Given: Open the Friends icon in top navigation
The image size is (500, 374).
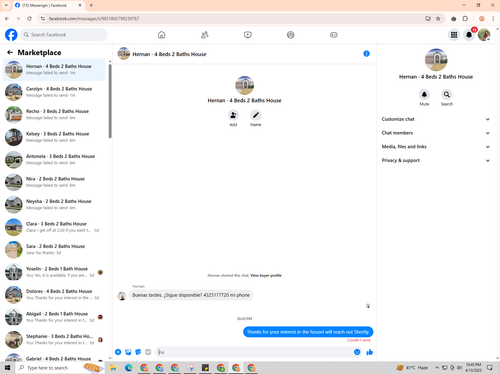Looking at the screenshot, I should pyautogui.click(x=205, y=35).
